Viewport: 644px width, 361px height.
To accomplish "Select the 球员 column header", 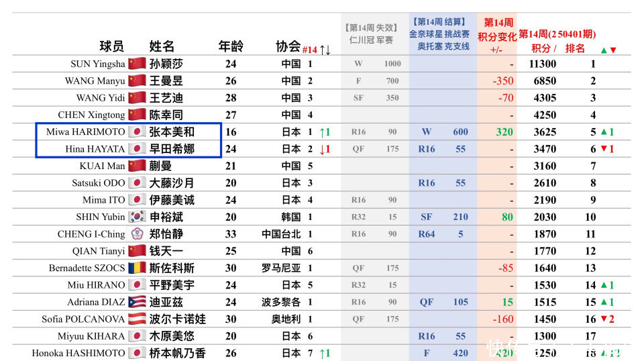I will point(112,46).
